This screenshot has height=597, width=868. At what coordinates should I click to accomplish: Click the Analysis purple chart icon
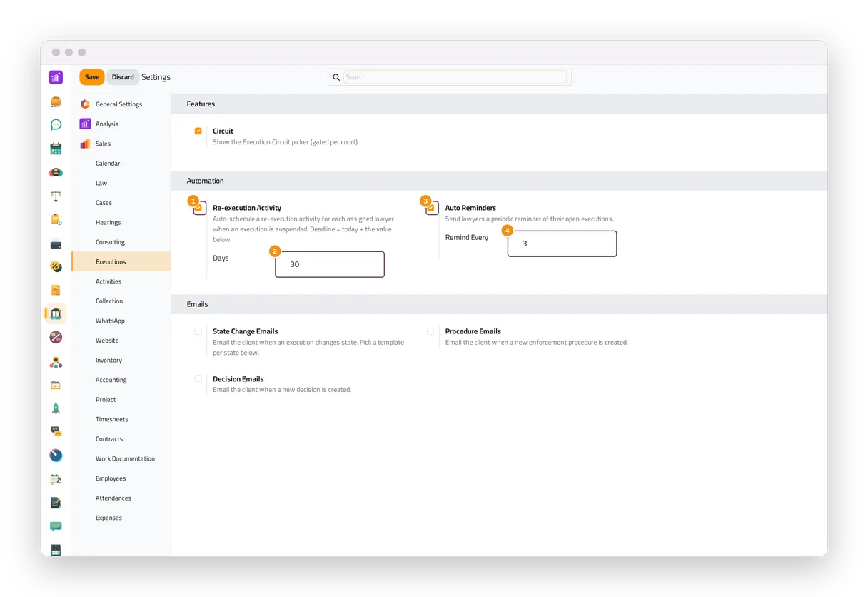(x=85, y=124)
